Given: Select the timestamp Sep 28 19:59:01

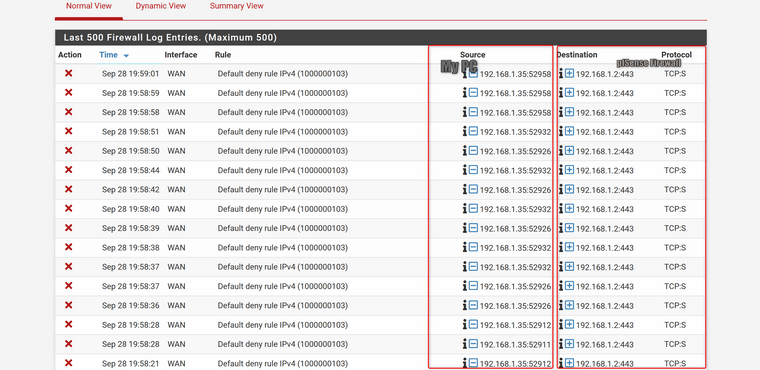Looking at the screenshot, I should pyautogui.click(x=130, y=74).
